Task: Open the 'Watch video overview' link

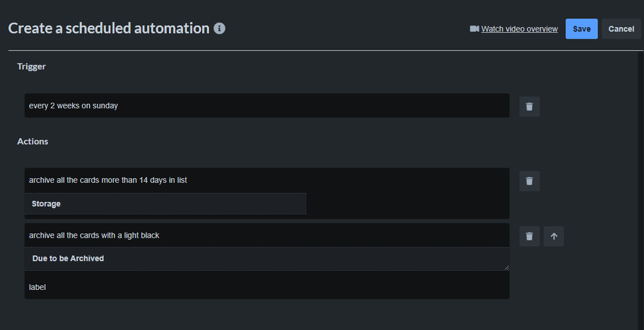Action: (x=519, y=29)
